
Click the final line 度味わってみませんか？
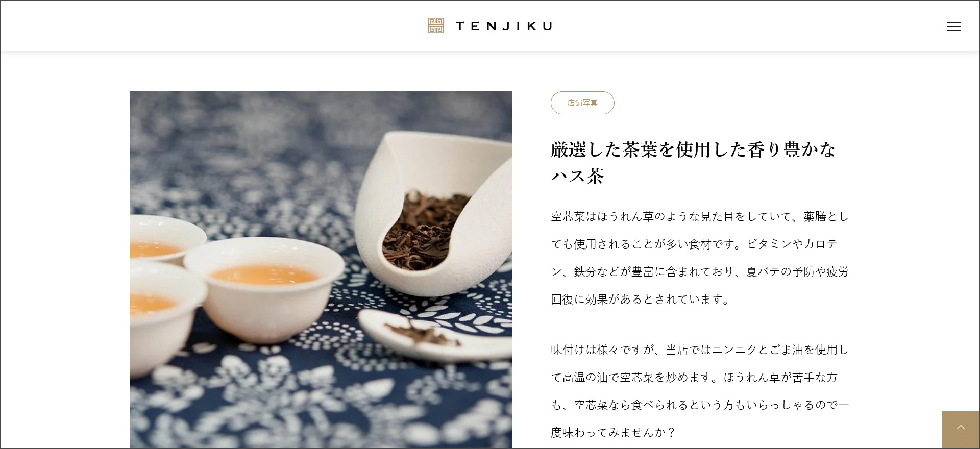click(613, 432)
